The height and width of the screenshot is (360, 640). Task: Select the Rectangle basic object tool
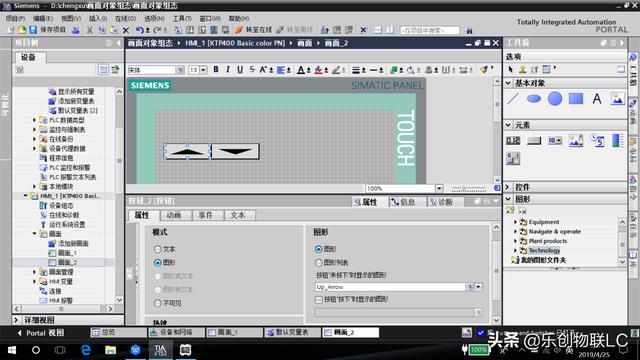tap(576, 98)
